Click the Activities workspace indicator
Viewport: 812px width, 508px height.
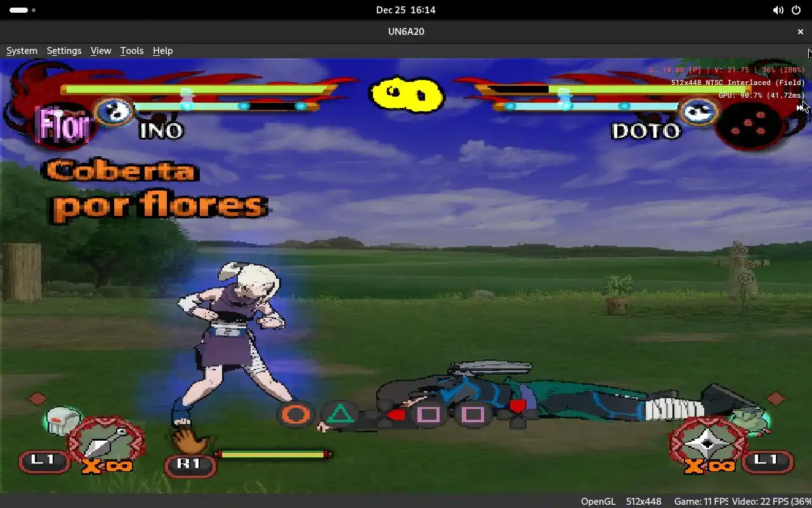pos(22,10)
